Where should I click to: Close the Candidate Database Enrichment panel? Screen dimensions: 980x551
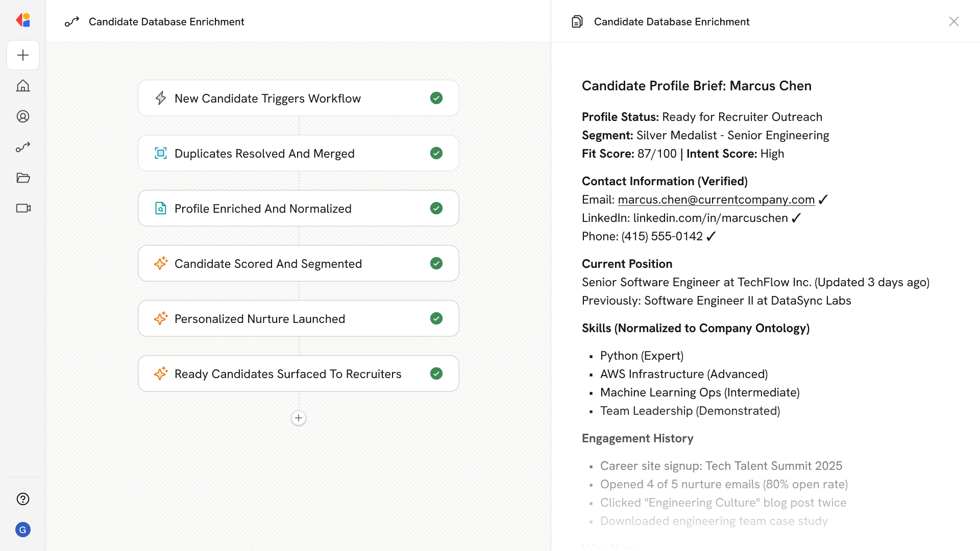953,21
